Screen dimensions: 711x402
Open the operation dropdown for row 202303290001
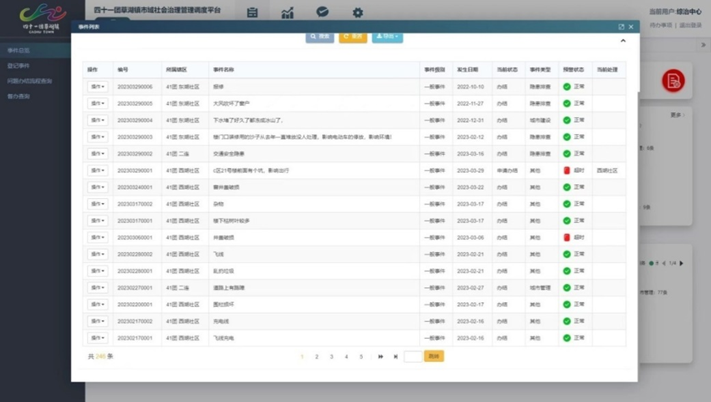point(97,170)
